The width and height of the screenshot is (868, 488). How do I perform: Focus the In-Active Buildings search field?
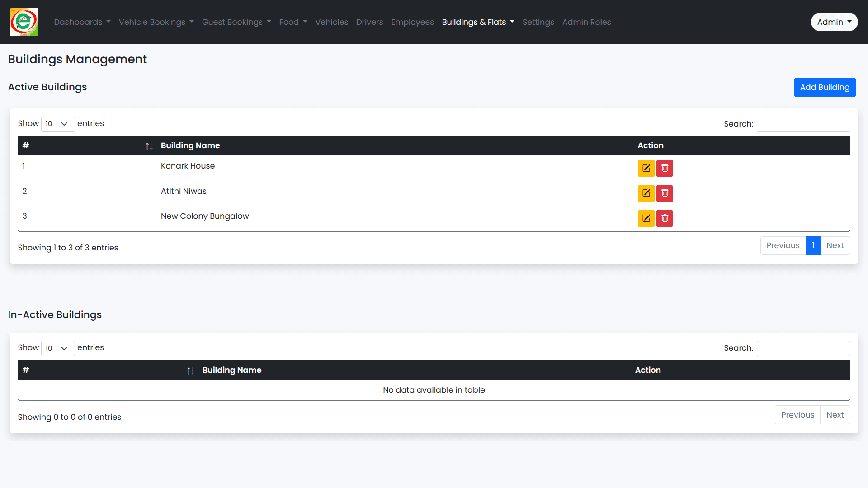pos(803,348)
